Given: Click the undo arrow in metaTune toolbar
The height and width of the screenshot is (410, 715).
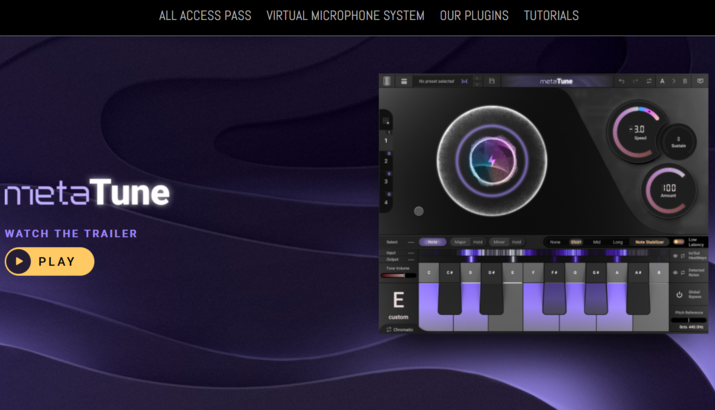Looking at the screenshot, I should pos(621,81).
